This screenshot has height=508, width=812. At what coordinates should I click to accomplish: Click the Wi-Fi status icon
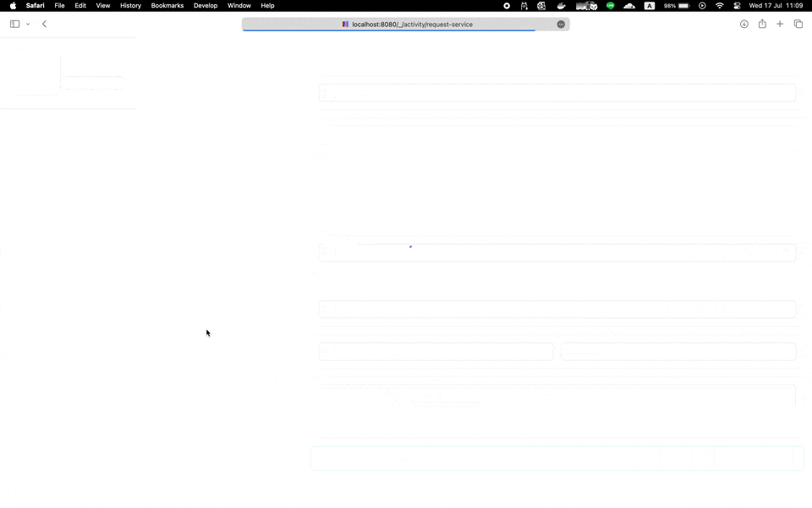(720, 5)
